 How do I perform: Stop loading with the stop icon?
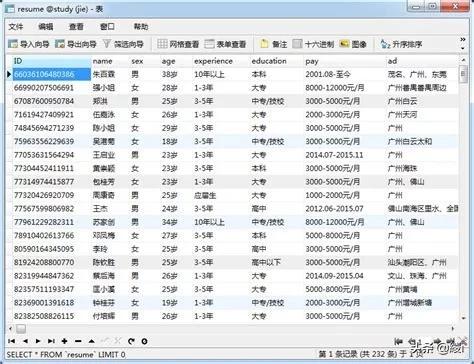(x=144, y=341)
